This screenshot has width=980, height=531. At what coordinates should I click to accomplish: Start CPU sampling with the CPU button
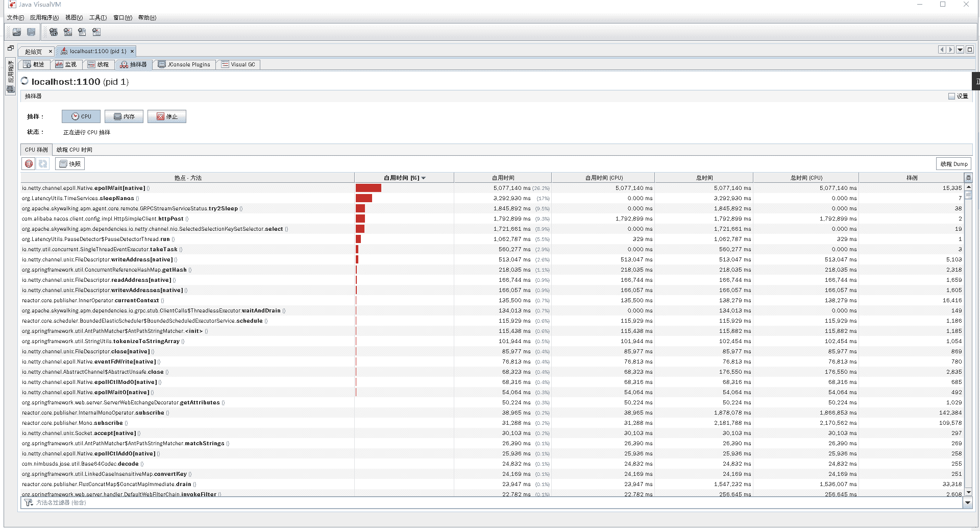tap(81, 116)
